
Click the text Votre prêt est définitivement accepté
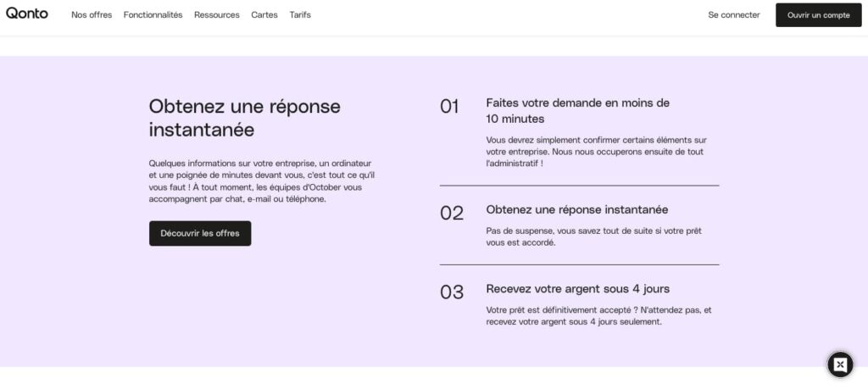click(x=598, y=315)
